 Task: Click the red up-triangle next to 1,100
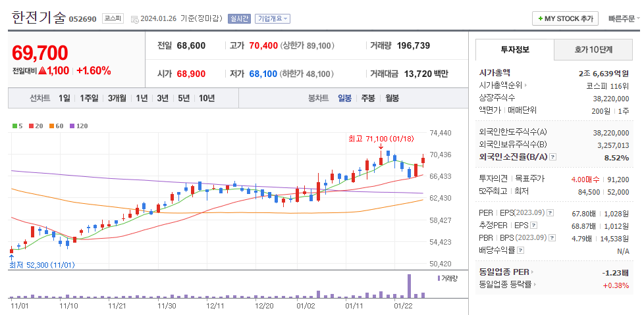(42, 70)
